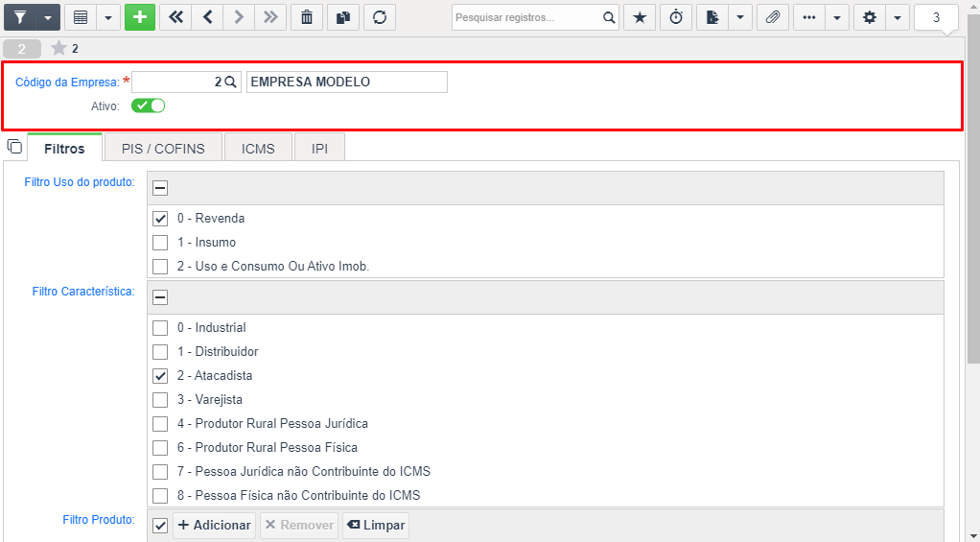Click the export document icon
Viewport: 980px width, 542px height.
point(712,17)
